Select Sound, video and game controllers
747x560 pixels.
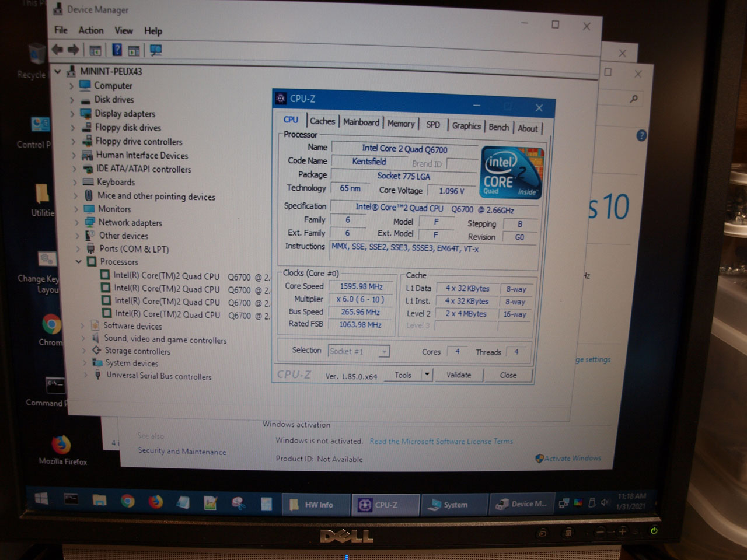[x=165, y=339]
